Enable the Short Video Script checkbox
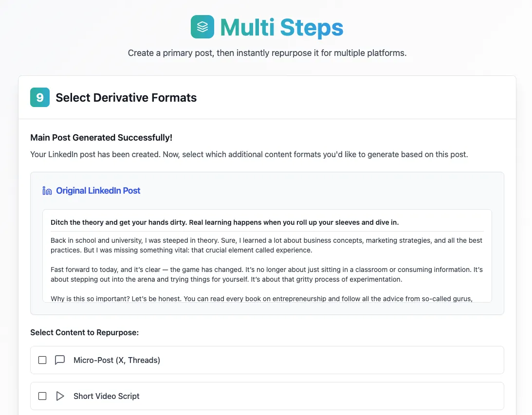532x415 pixels. [42, 396]
